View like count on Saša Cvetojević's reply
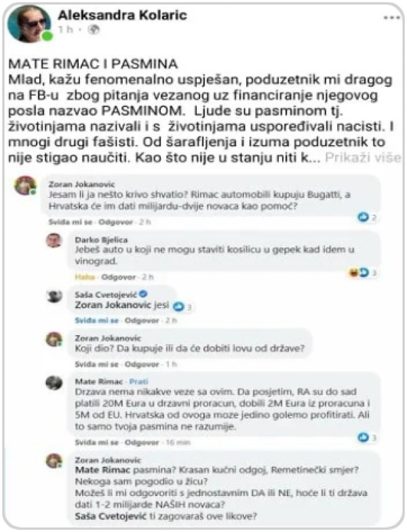 coord(183,307)
